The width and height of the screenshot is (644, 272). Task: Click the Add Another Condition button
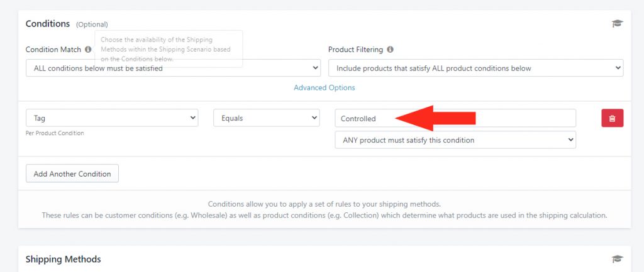72,173
